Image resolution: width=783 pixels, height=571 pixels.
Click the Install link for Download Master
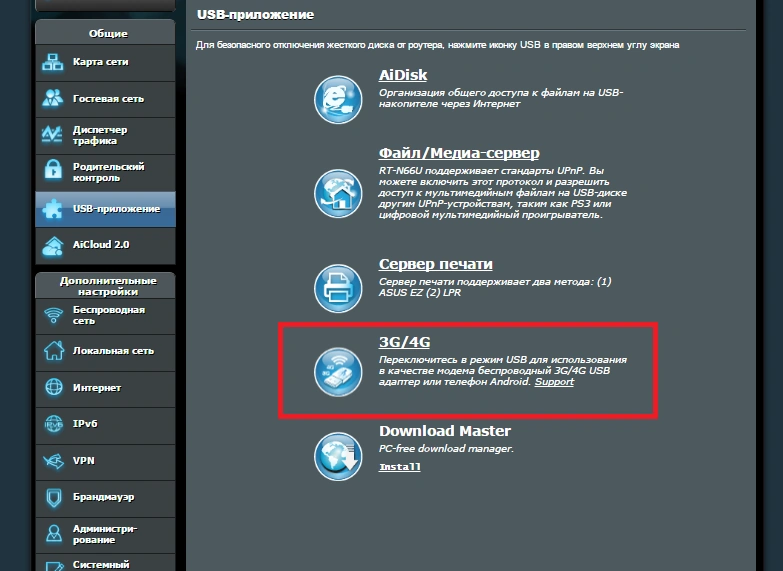coord(399,467)
